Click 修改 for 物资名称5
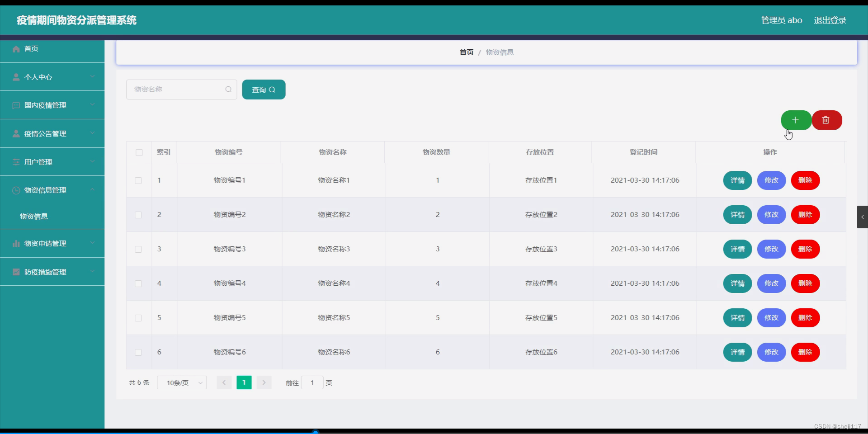The width and height of the screenshot is (868, 434). (x=771, y=318)
